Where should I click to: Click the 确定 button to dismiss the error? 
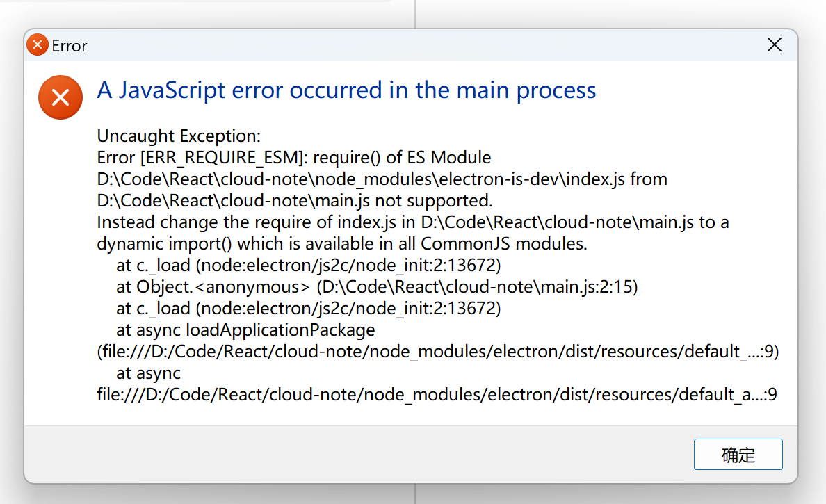[738, 454]
